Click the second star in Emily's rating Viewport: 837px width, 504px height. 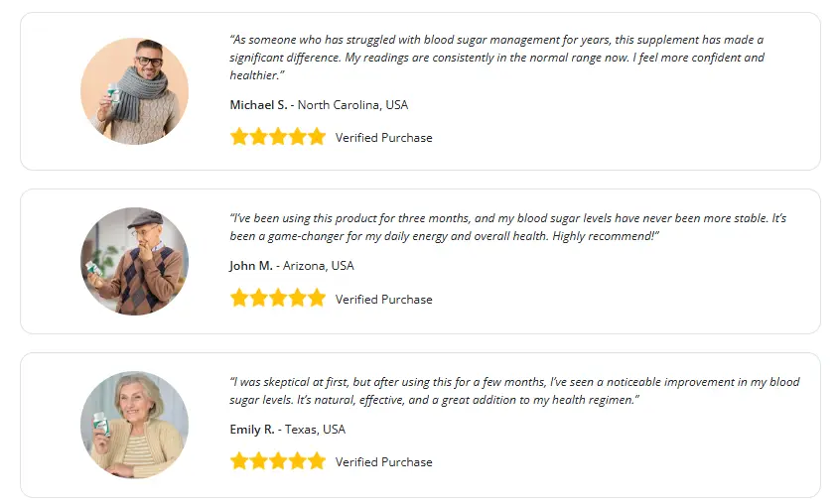259,461
